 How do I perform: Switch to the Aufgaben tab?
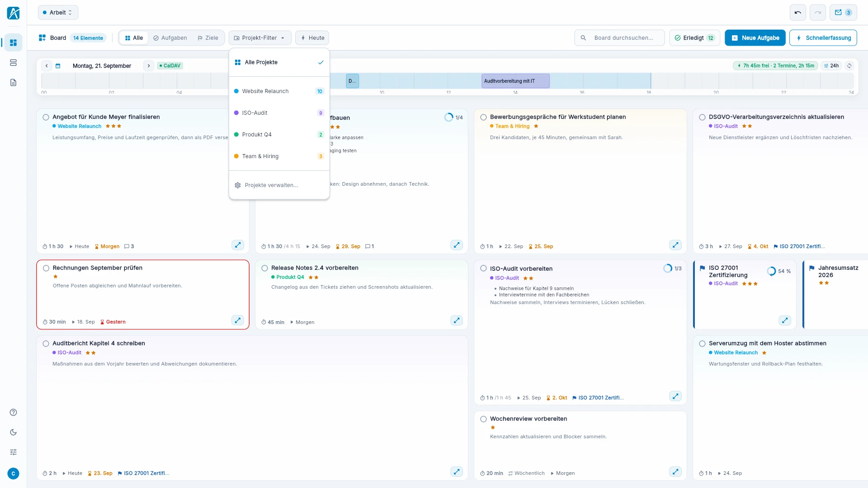tap(170, 38)
